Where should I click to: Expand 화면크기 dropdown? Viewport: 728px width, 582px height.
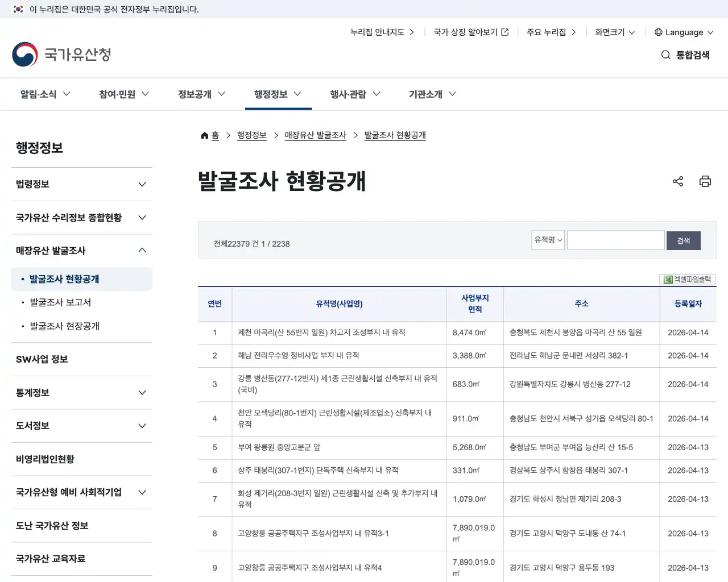pyautogui.click(x=615, y=32)
